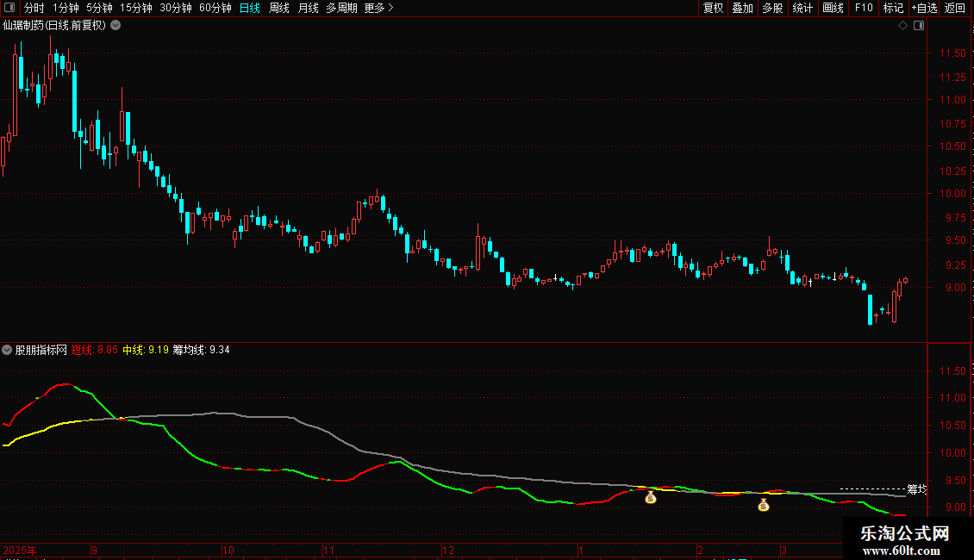Open the 多股 multi-stock view
The height and width of the screenshot is (560, 974).
pos(772,8)
